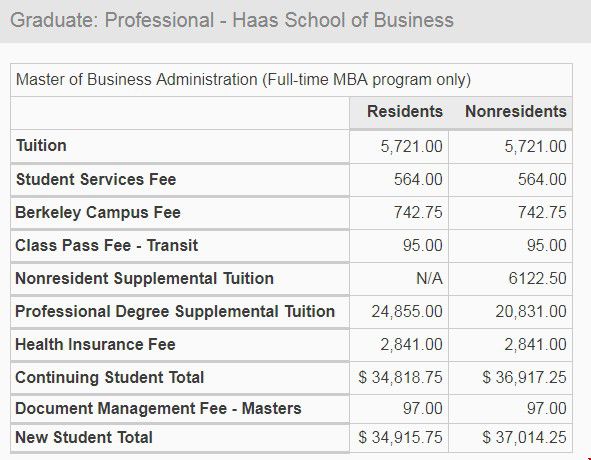Screen dimensions: 591x460
Task: Select the nonresident total $ 37,014.25
Action: click(524, 438)
